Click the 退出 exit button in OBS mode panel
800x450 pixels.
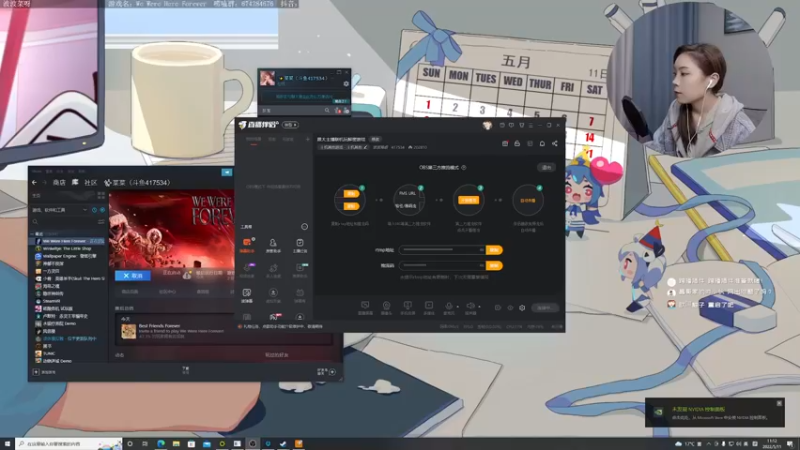click(x=546, y=167)
